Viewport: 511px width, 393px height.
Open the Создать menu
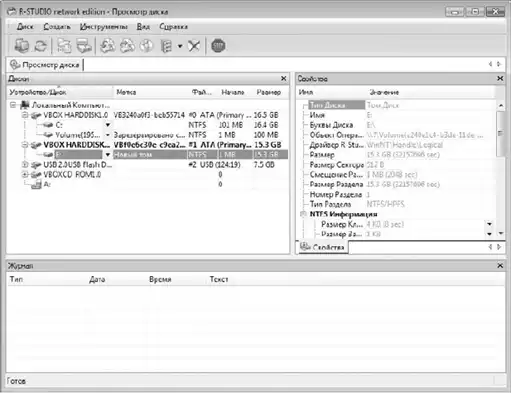pos(57,27)
